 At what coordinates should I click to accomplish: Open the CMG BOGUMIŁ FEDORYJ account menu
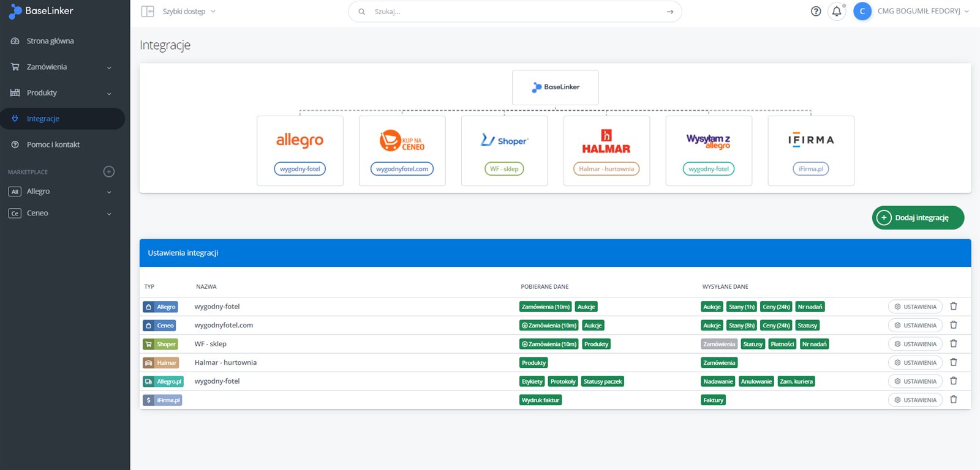(x=918, y=12)
